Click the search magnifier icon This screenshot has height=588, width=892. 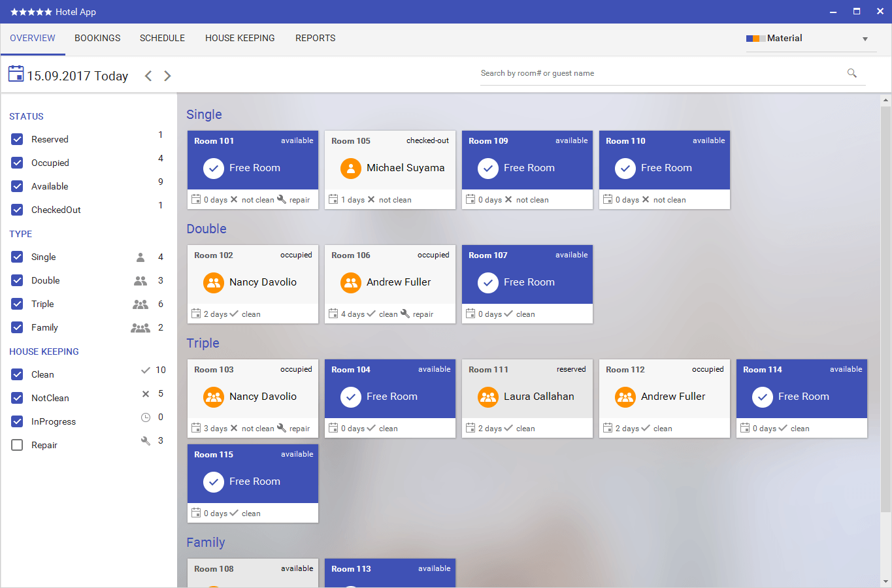[851, 73]
